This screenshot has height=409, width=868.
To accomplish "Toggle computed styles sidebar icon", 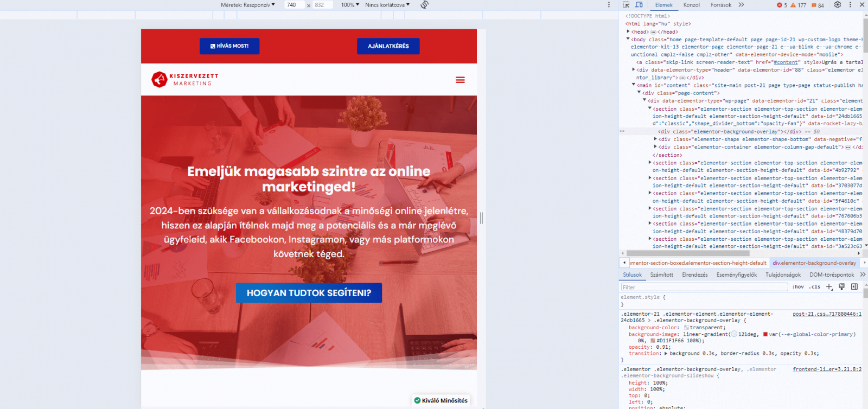I will pyautogui.click(x=854, y=287).
